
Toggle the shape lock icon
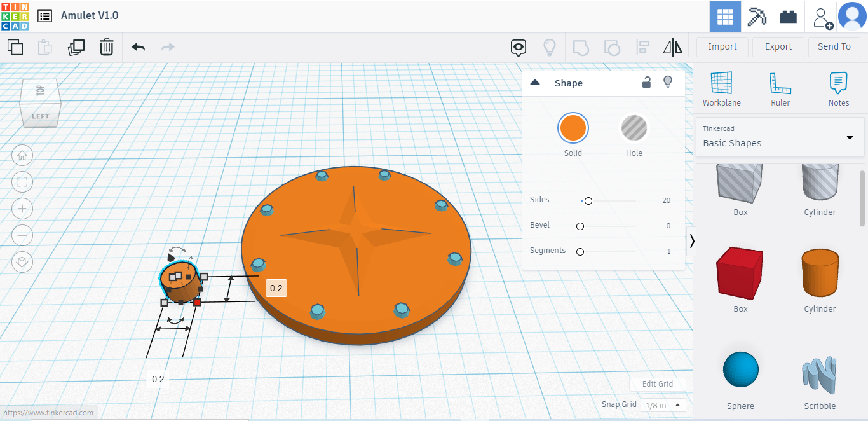[646, 82]
